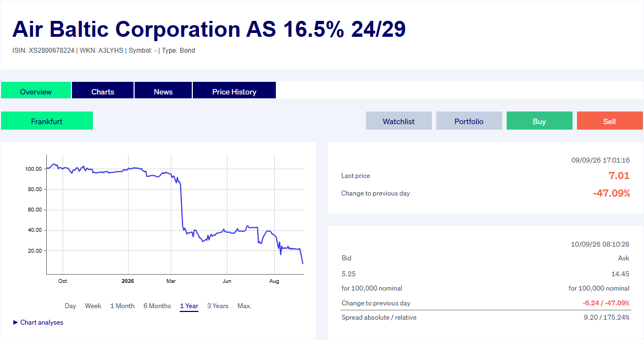644x340 pixels.
Task: Click the ISIN XS2800678224 info line
Action: [103, 51]
